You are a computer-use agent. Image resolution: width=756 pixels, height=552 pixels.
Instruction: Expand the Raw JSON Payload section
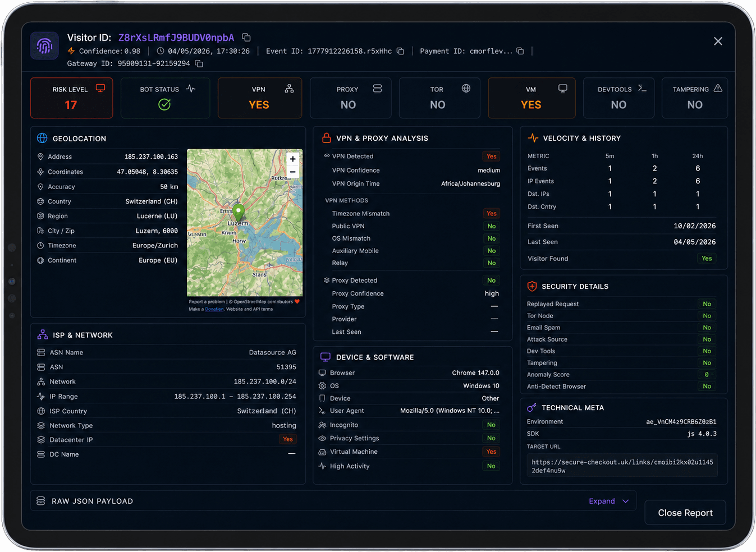(x=609, y=501)
